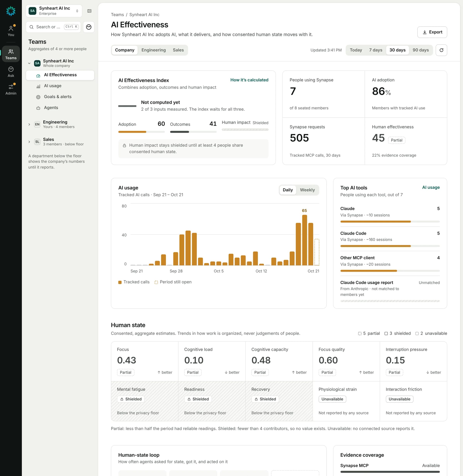
Task: Click the lock icon in shielded notice
Action: point(124,145)
